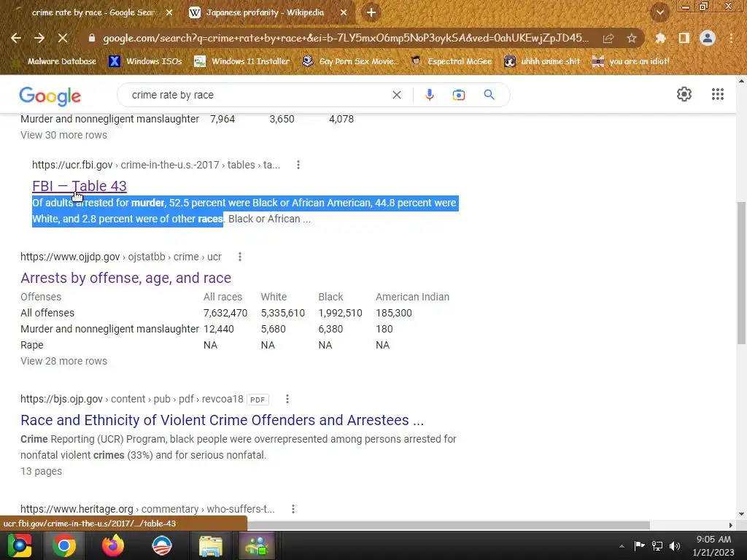
Task: Open the volume speaker tray icon
Action: coord(675,546)
